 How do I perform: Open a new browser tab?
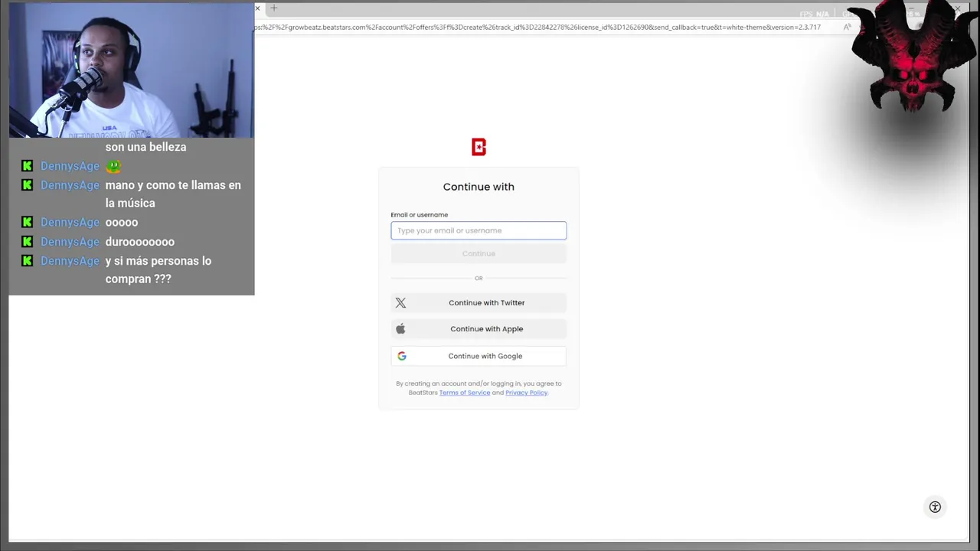tap(273, 8)
